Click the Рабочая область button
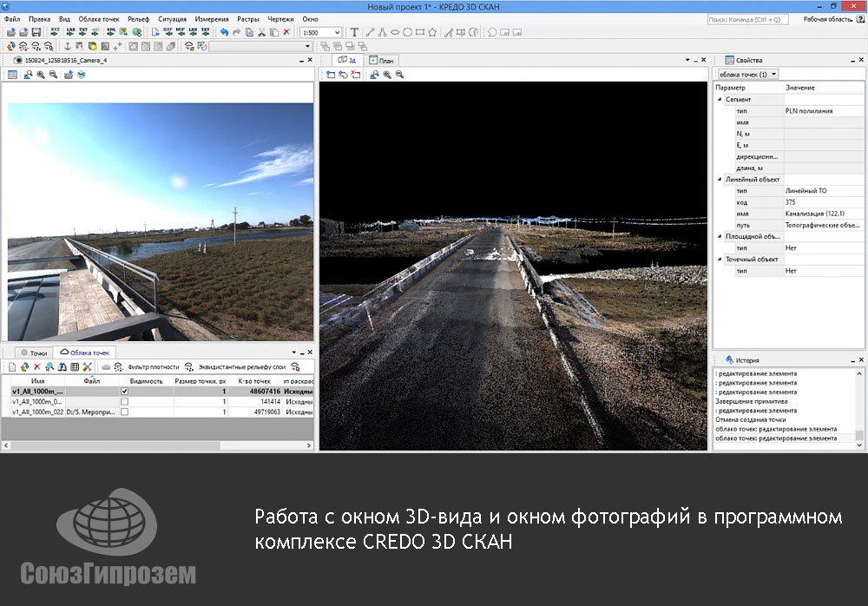The image size is (868, 606). pyautogui.click(x=827, y=19)
